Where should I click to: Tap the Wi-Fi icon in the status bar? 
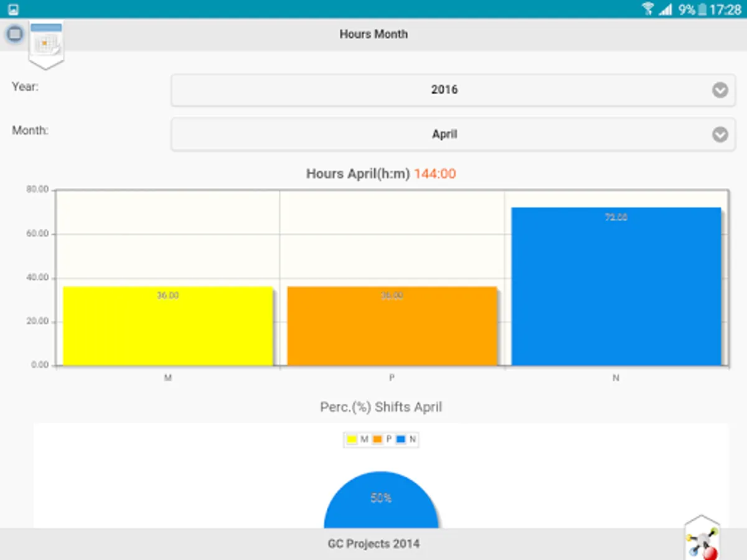pos(648,9)
